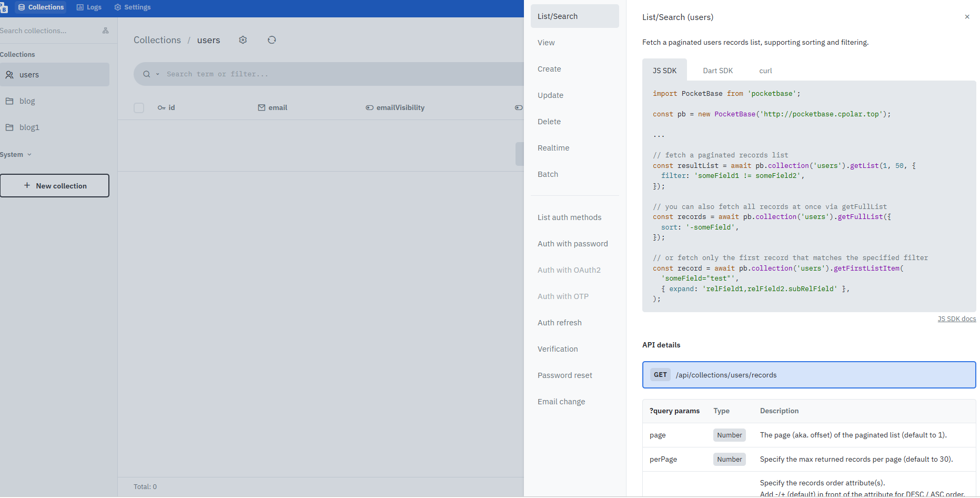Open the JS SDK docs link
This screenshot has width=980, height=498.
click(x=956, y=319)
